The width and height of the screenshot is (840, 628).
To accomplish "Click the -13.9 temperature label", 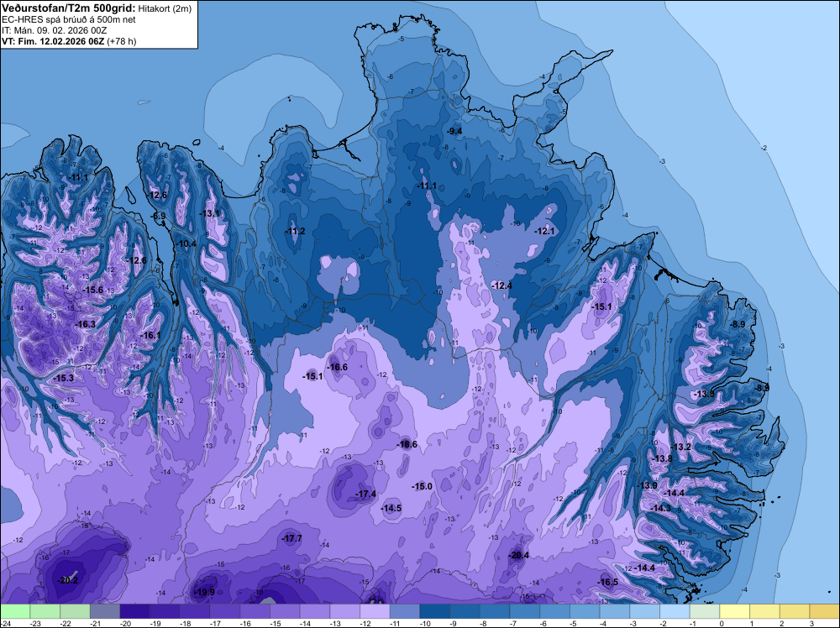I will 647,485.
